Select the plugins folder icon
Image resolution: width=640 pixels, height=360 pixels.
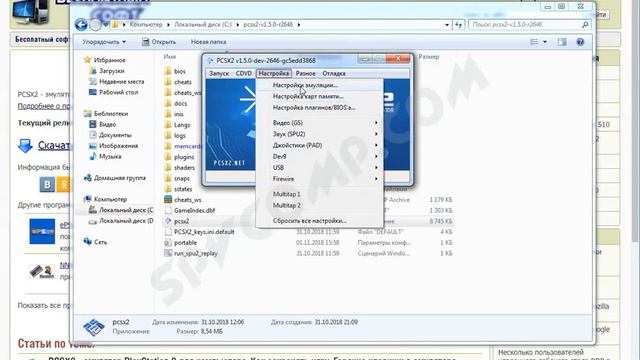click(168, 157)
